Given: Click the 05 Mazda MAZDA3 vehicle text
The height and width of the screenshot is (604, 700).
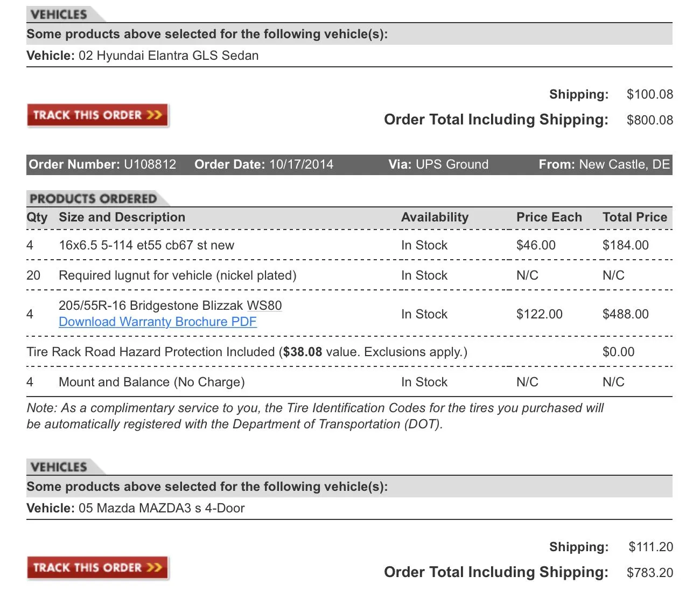Looking at the screenshot, I should [162, 508].
